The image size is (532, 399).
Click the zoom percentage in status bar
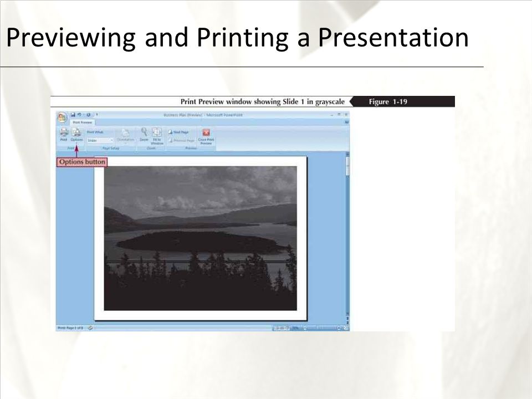[295, 328]
